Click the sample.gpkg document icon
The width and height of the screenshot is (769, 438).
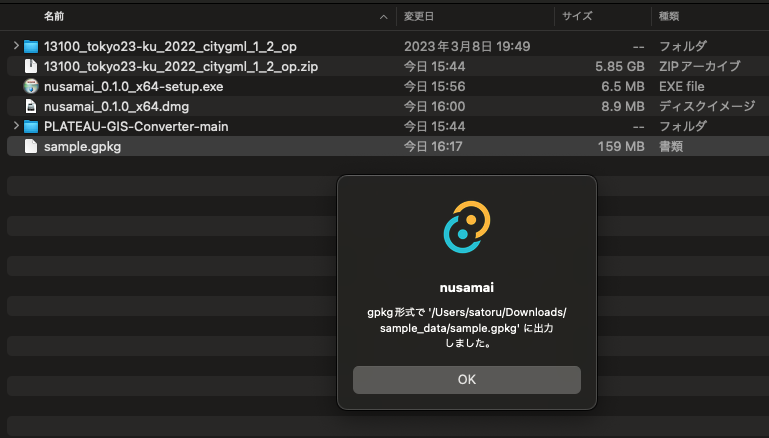tap(31, 146)
